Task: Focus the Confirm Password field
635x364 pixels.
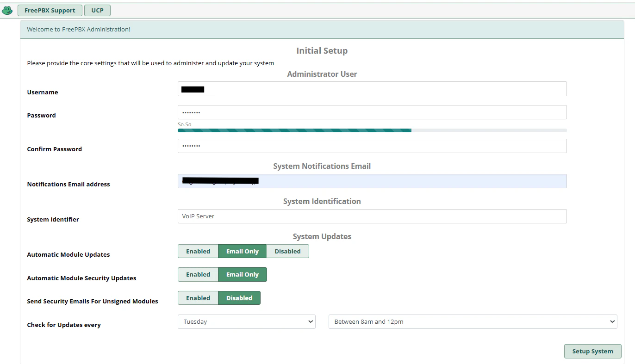Action: tap(372, 146)
